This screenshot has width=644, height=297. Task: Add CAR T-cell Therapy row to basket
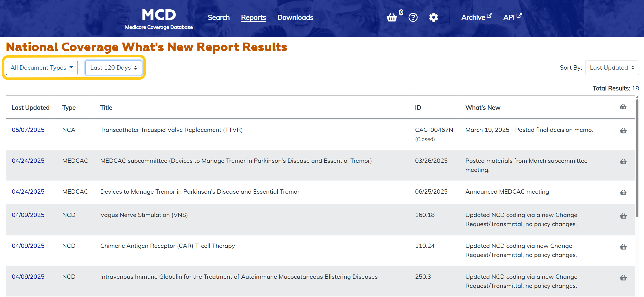coord(623,247)
